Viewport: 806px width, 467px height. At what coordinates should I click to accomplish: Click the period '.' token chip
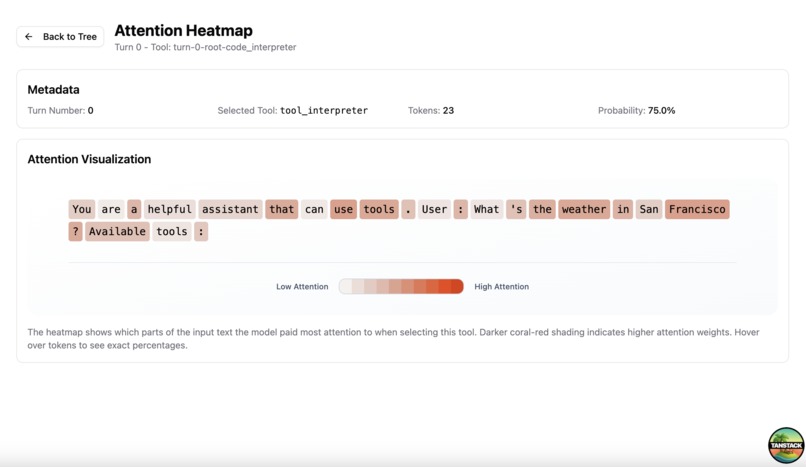point(408,209)
